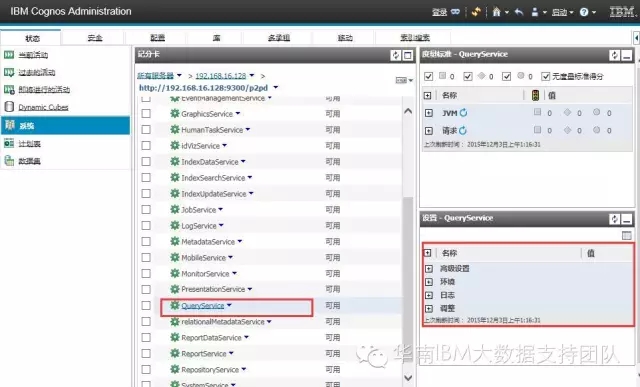Refresh the 设置 - QueryService panel
640x387 pixels.
coord(614,219)
